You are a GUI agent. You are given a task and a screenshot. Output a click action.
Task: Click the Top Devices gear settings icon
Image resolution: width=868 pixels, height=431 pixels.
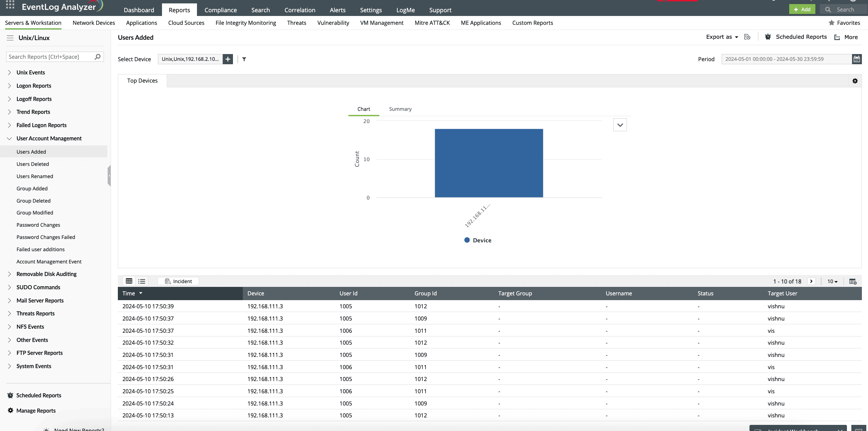pyautogui.click(x=855, y=81)
